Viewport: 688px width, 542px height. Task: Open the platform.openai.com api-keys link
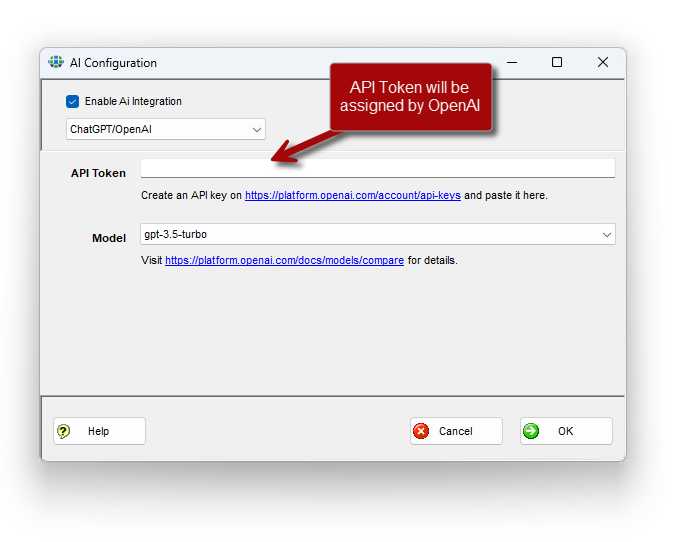pos(353,195)
